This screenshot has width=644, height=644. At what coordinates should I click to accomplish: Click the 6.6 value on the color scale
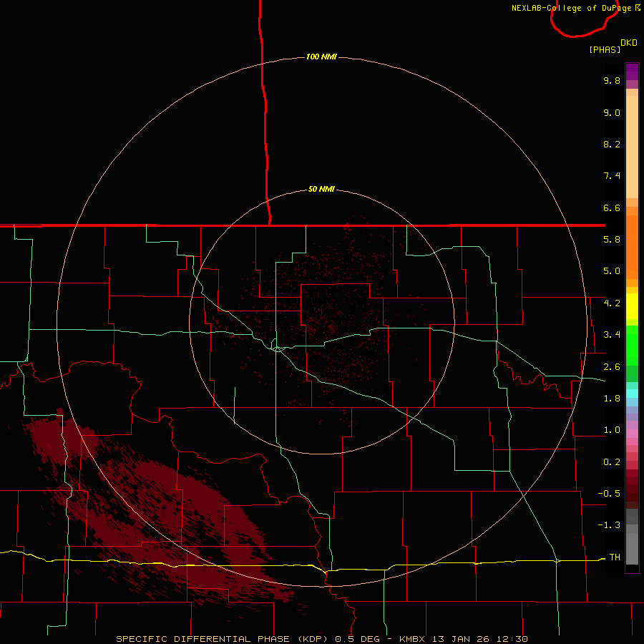pyautogui.click(x=612, y=208)
